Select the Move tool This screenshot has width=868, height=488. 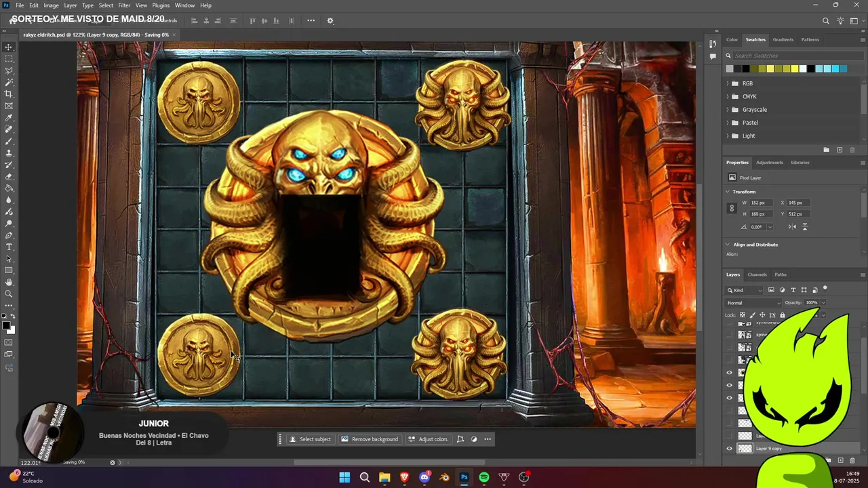coord(9,47)
